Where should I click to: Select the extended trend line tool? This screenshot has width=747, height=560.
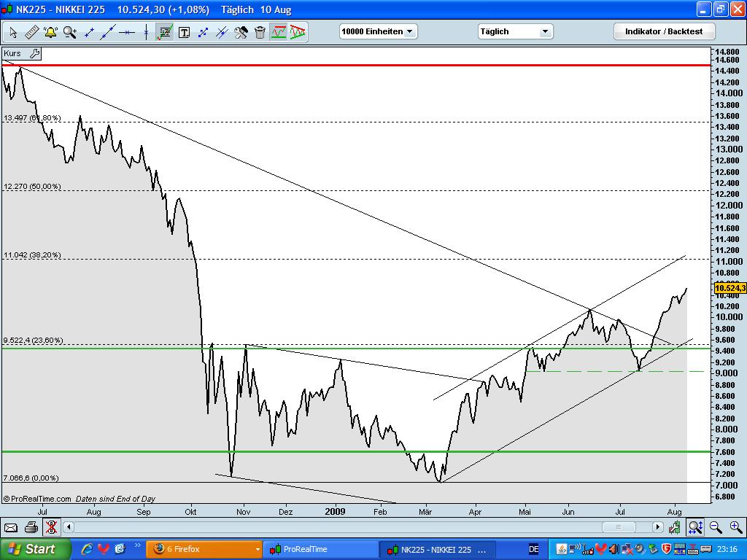(108, 32)
